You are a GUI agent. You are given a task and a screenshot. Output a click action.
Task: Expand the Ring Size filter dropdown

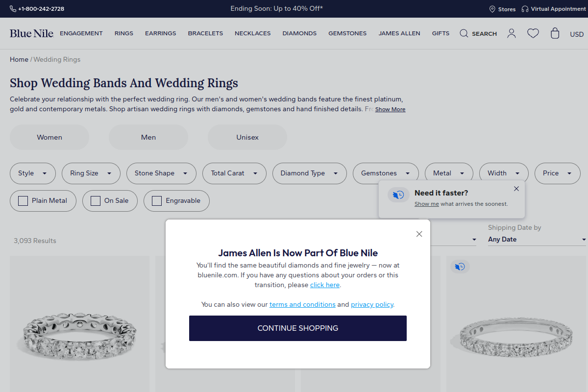coord(91,173)
